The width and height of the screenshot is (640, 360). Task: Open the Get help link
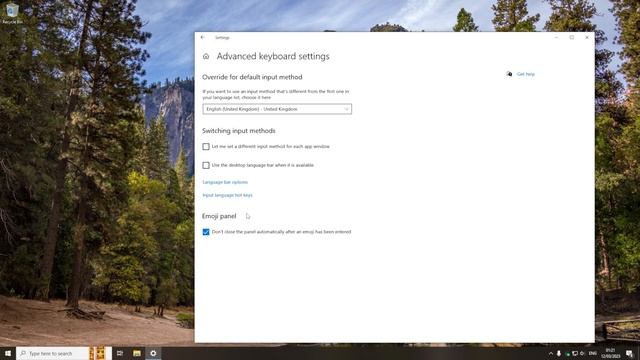pos(525,74)
